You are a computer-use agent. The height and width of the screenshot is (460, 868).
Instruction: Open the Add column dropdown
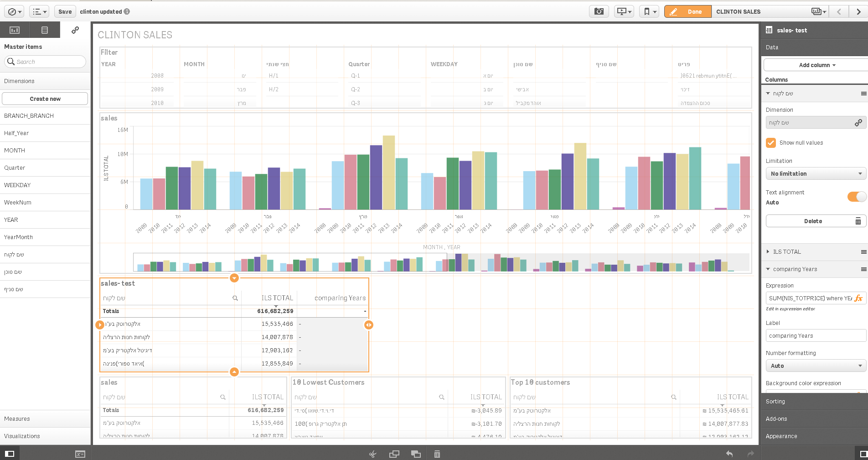tap(816, 65)
